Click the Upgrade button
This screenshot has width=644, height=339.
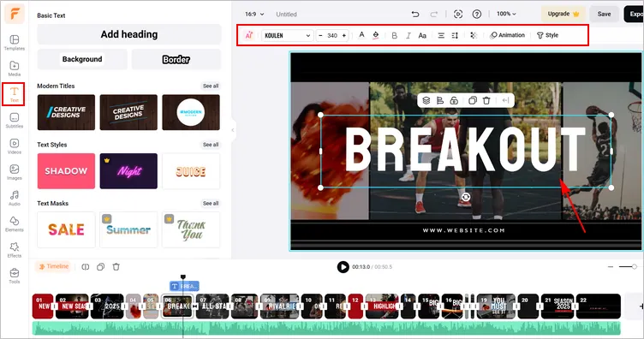pyautogui.click(x=563, y=14)
